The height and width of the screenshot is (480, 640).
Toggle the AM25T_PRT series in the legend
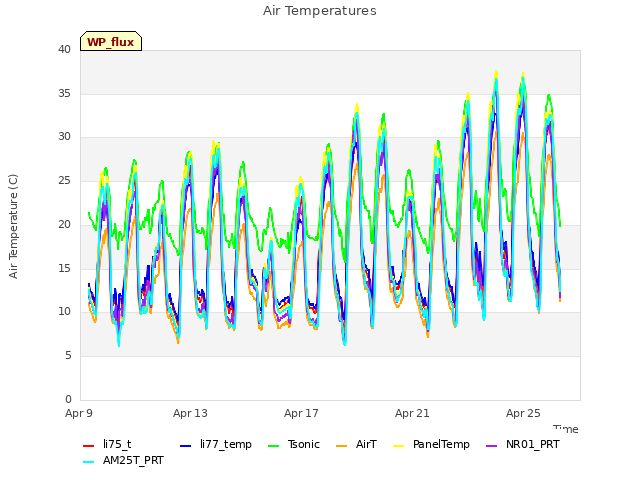tap(123, 460)
